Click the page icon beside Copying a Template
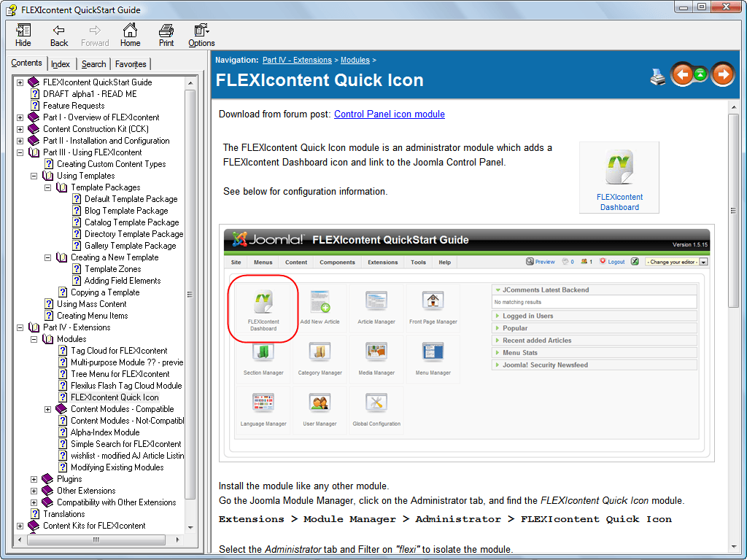The height and width of the screenshot is (560, 747). tap(63, 292)
